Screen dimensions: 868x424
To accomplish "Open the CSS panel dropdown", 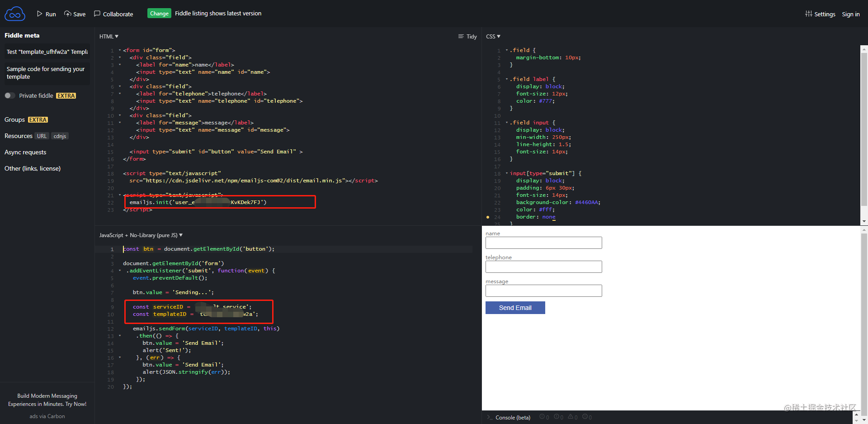I will pyautogui.click(x=493, y=36).
